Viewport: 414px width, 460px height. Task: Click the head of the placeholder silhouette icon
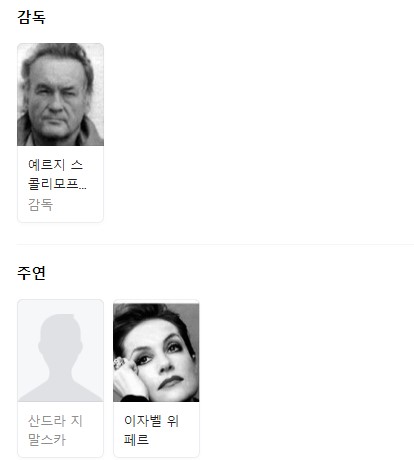[x=60, y=337]
